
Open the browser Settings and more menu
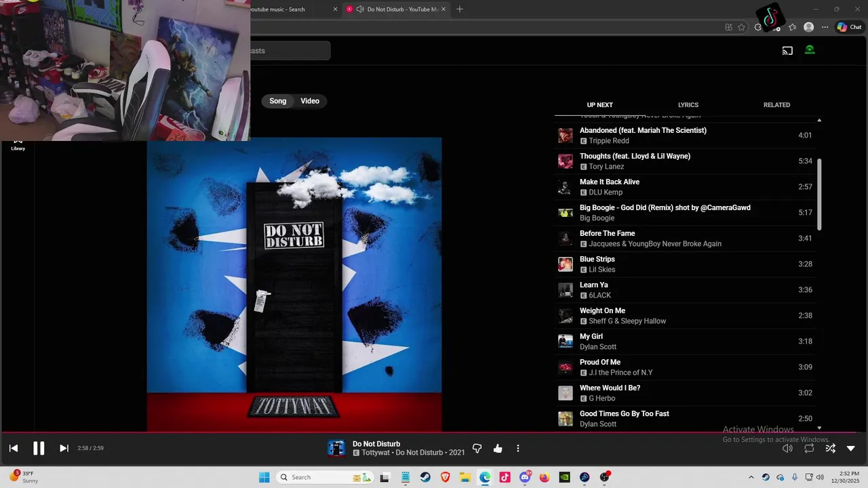pyautogui.click(x=825, y=27)
